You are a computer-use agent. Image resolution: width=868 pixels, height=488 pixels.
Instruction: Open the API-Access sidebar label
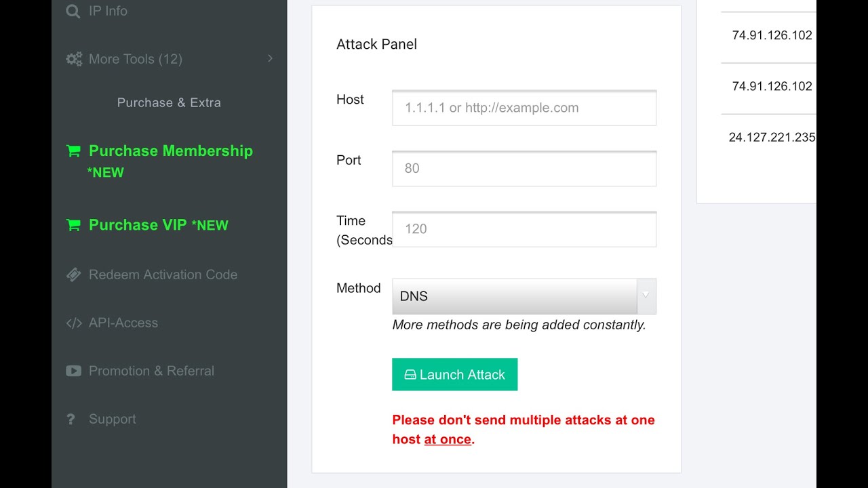click(x=123, y=323)
